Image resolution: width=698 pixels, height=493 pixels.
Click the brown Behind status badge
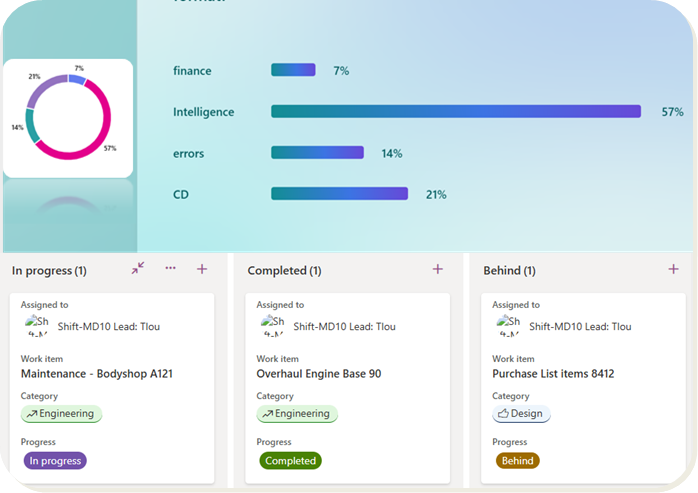click(x=517, y=461)
